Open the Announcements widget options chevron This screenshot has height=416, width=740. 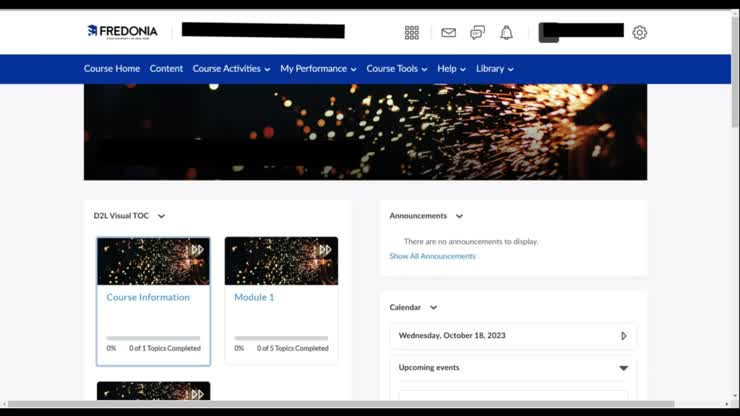click(x=459, y=216)
